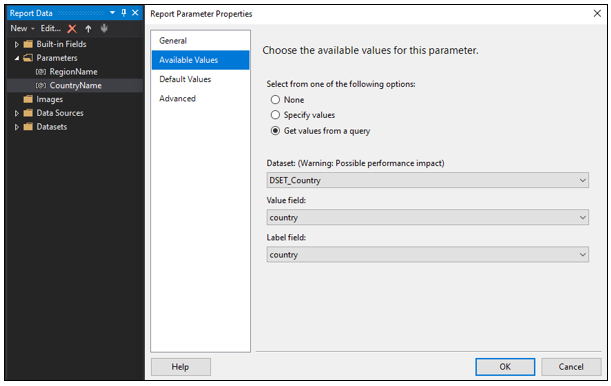Click the Datasets folder icon
This screenshot has width=611, height=386.
pyautogui.click(x=28, y=127)
